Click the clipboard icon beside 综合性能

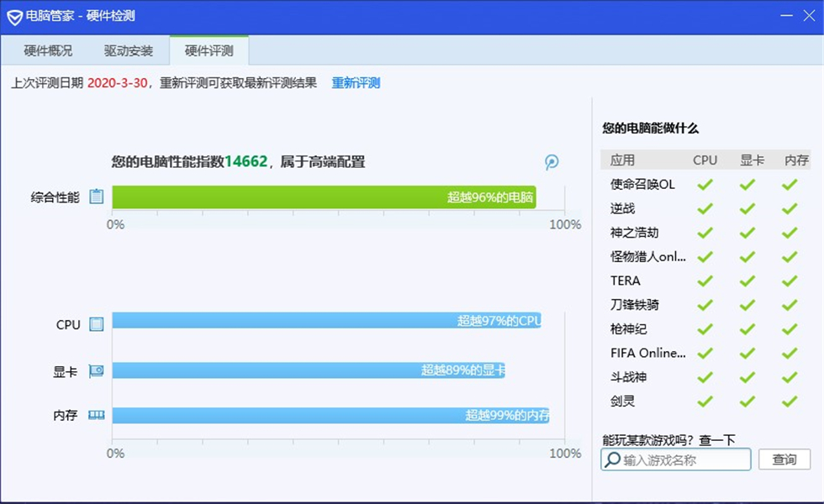click(x=95, y=194)
